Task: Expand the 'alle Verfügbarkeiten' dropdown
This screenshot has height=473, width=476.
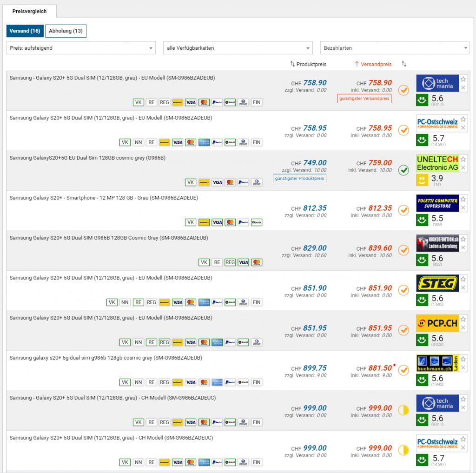Action: tap(238, 48)
